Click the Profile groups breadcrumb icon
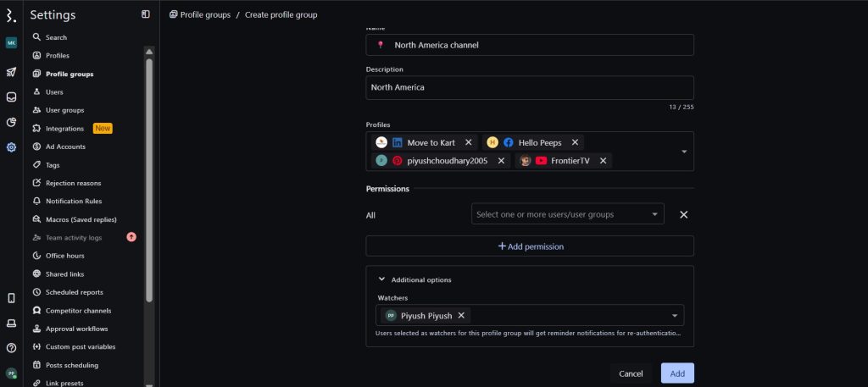868x387 pixels. [173, 14]
